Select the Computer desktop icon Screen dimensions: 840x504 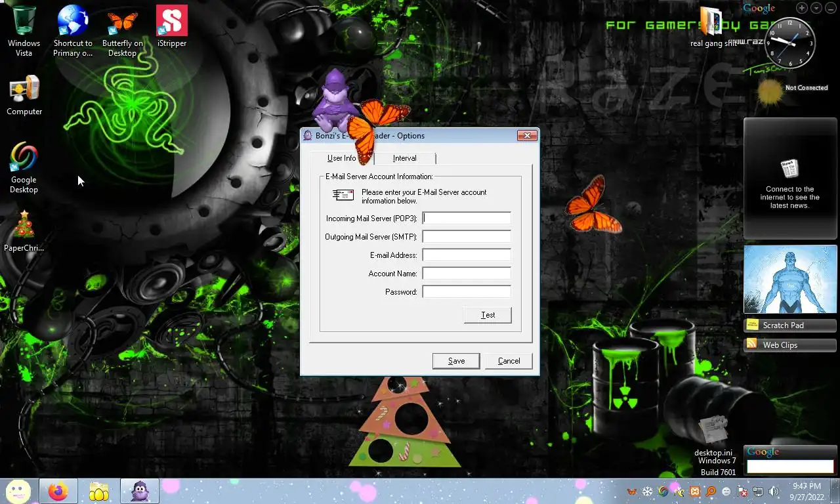pyautogui.click(x=24, y=95)
